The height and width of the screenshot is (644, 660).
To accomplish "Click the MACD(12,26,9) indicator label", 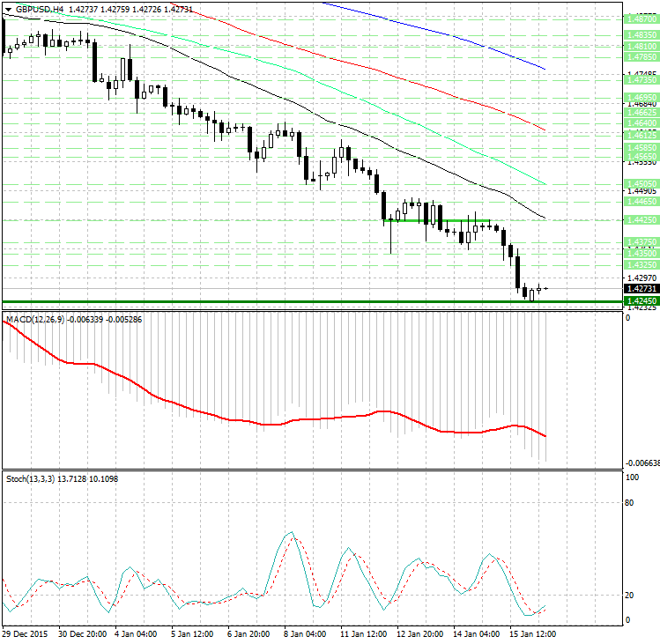I will [x=35, y=320].
